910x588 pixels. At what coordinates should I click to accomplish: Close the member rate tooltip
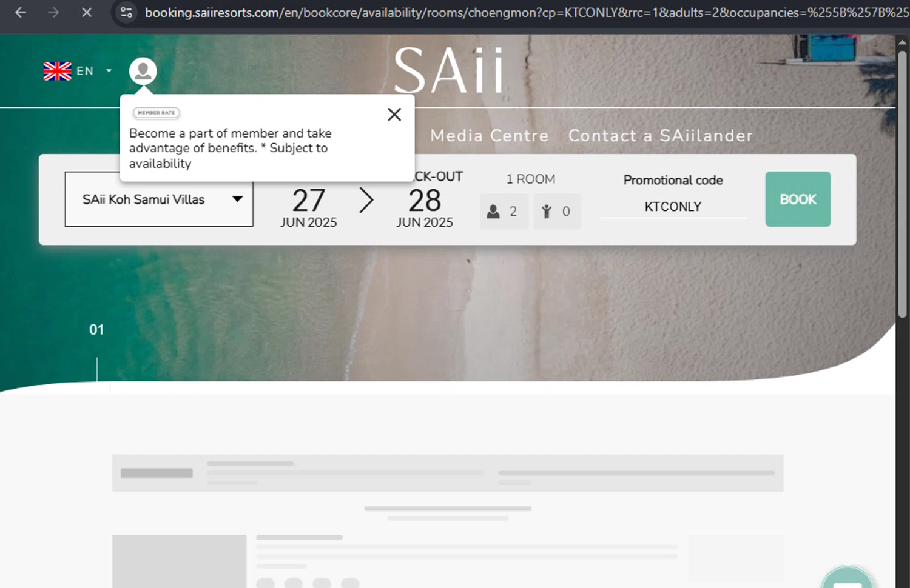[394, 114]
